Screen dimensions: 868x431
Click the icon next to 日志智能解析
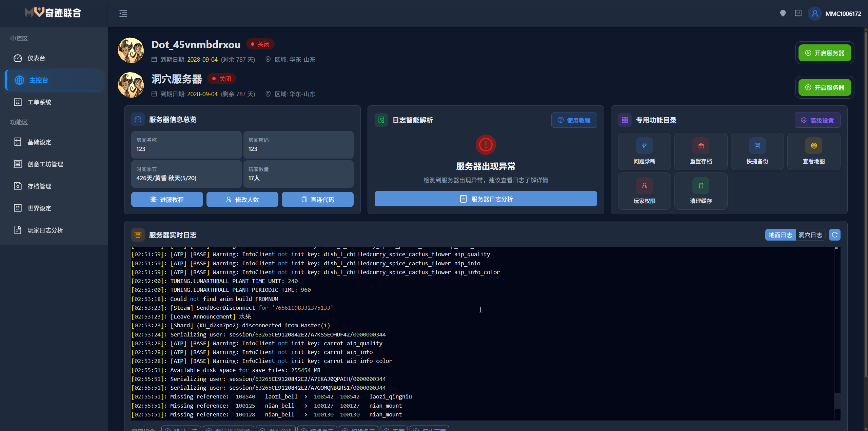(381, 120)
